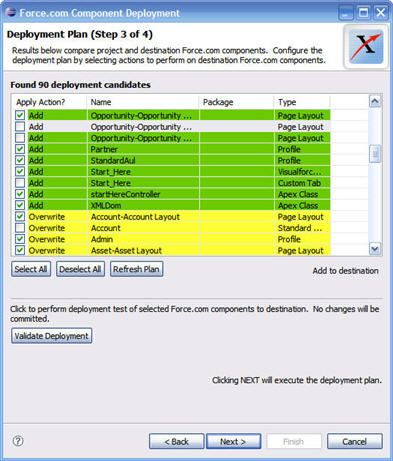393x461 pixels.
Task: Click the scroll down arrow of candidates list
Action: coord(375,249)
